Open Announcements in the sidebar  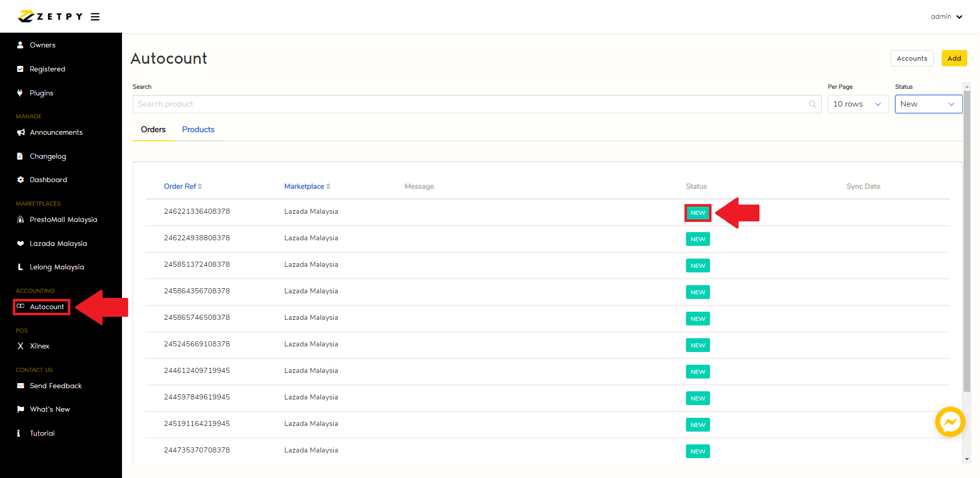tap(56, 132)
